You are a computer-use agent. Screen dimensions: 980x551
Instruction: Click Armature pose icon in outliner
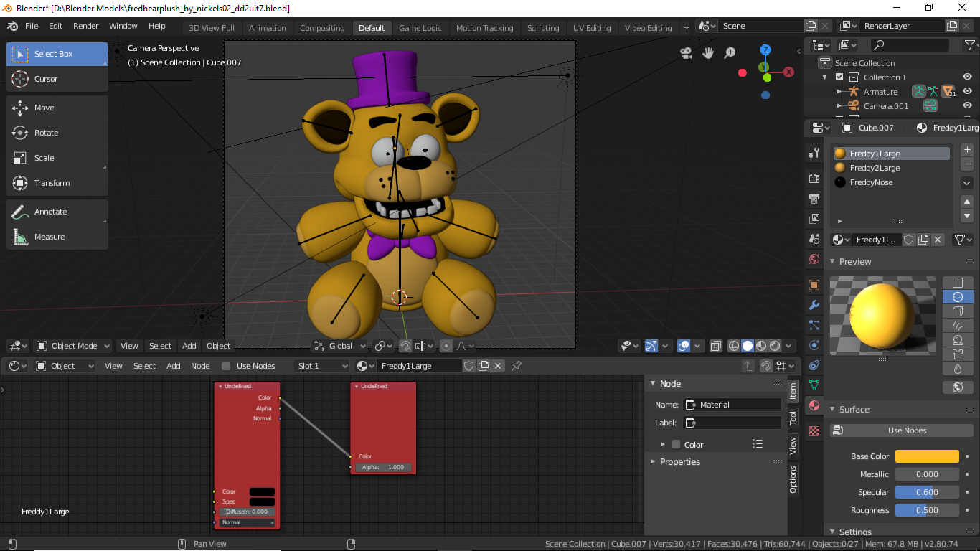918,91
